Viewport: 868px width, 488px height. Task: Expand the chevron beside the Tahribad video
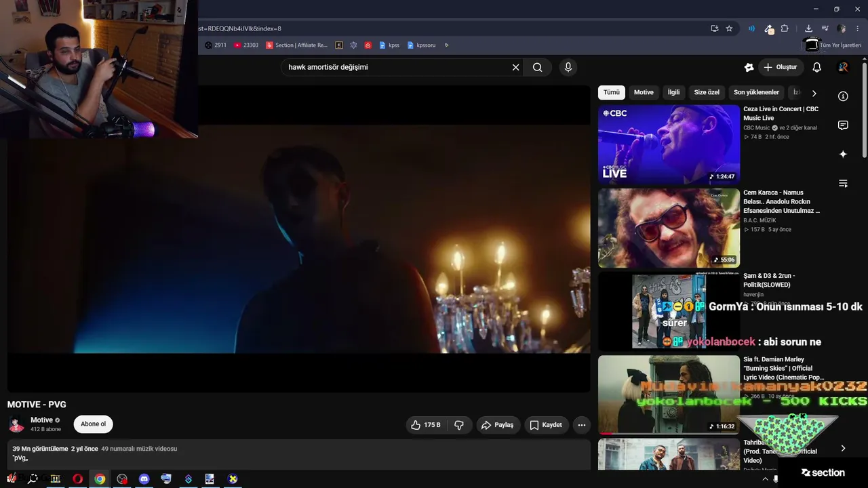843,448
